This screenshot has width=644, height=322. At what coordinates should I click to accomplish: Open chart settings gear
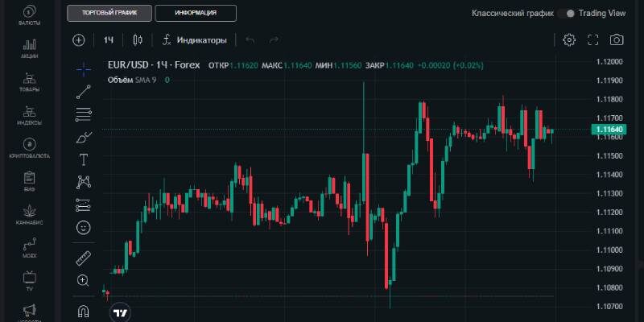[x=569, y=39]
